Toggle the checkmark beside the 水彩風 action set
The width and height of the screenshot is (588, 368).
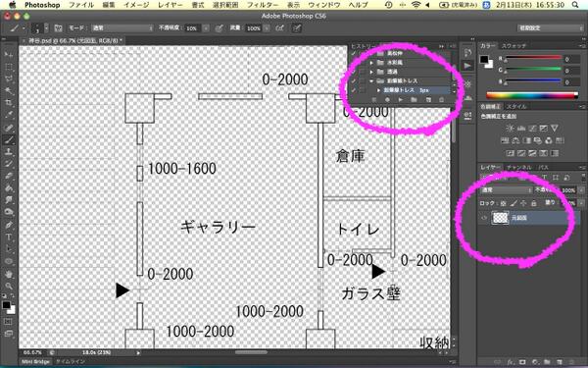(x=354, y=63)
